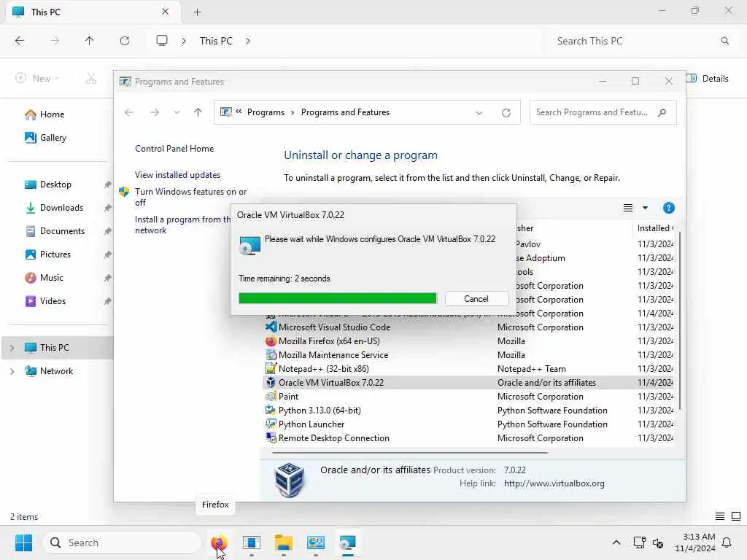Image resolution: width=747 pixels, height=560 pixels.
Task: Open the network status tray icon
Action: (639, 542)
